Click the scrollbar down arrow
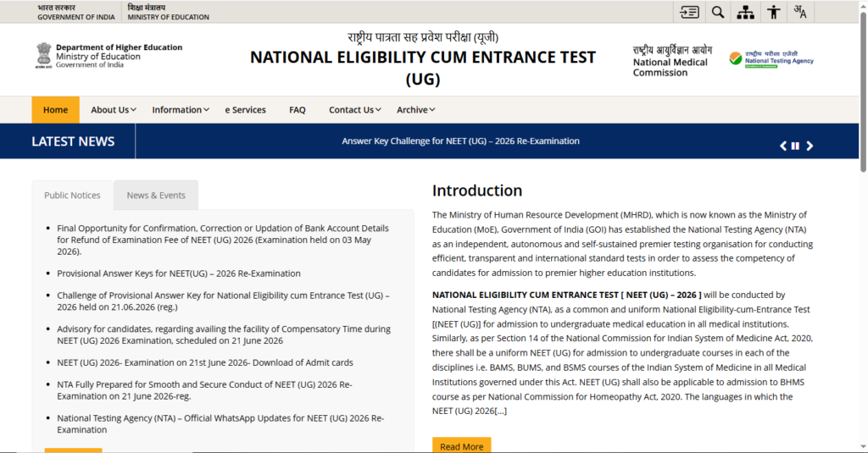The image size is (868, 453). point(863,447)
